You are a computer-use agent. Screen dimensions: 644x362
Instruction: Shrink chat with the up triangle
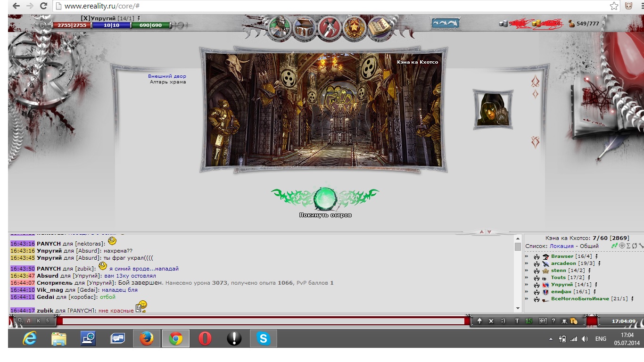point(481,232)
